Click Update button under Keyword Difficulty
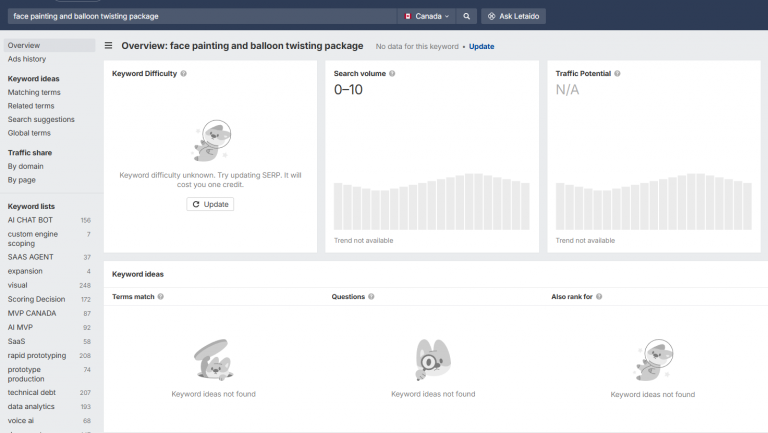Viewport: 768px width, 433px height. tap(210, 204)
